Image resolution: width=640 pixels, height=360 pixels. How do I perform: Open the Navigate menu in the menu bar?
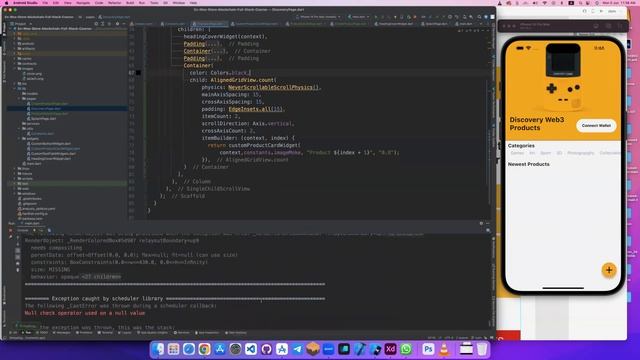[83, 2]
